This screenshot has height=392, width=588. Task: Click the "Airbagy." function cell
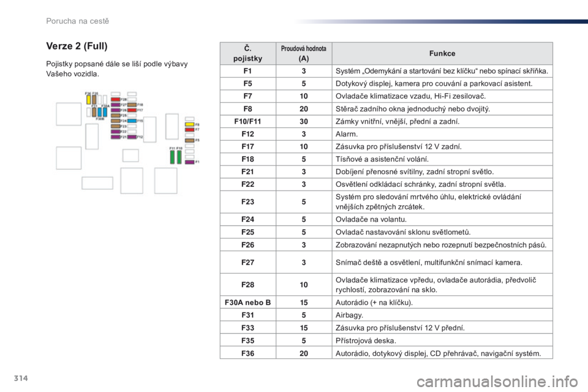coord(442,315)
